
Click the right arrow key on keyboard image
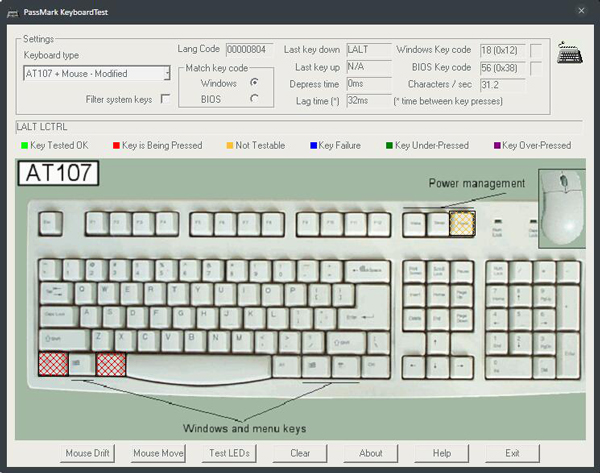461,367
